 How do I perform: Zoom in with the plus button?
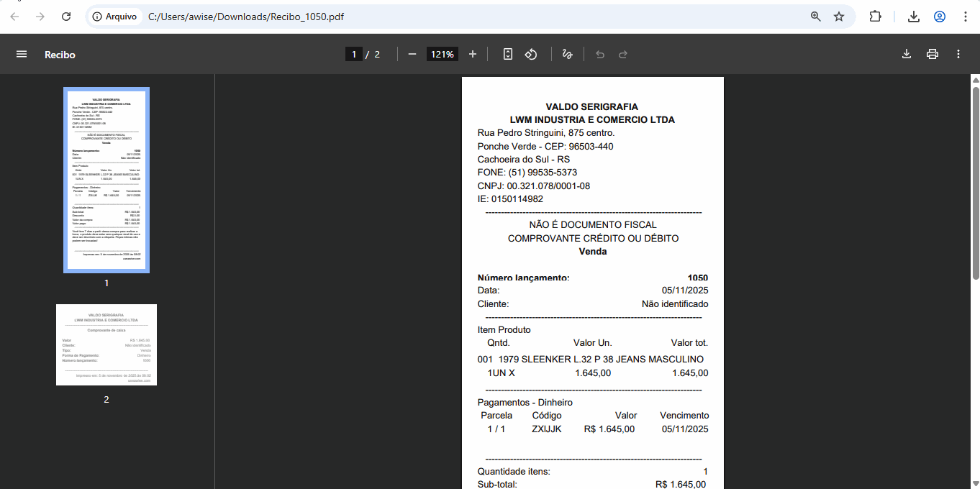(471, 54)
